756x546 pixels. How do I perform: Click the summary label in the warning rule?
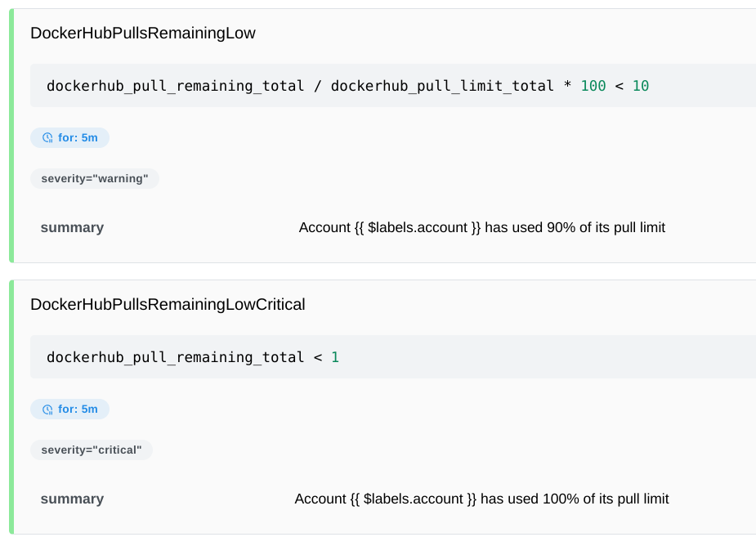point(72,228)
